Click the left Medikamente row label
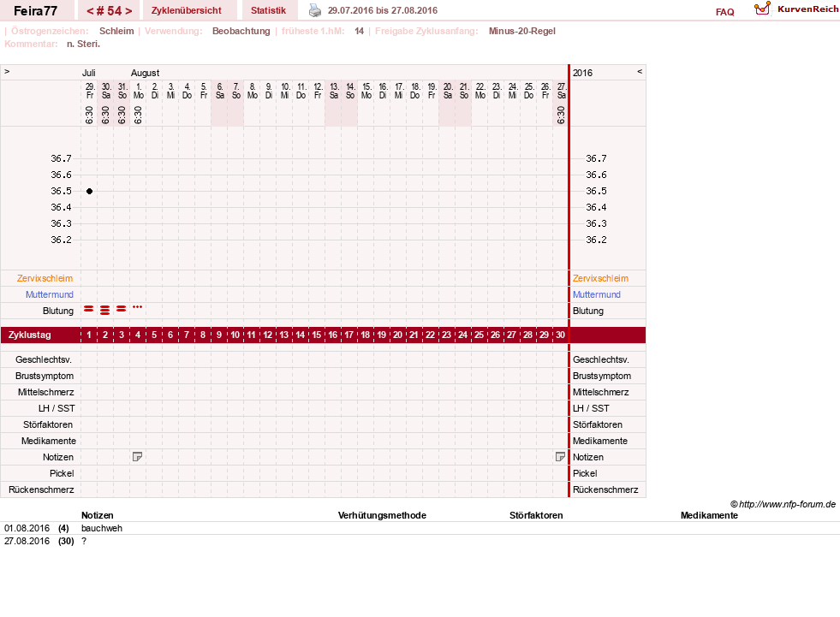840x617 pixels. coord(49,441)
